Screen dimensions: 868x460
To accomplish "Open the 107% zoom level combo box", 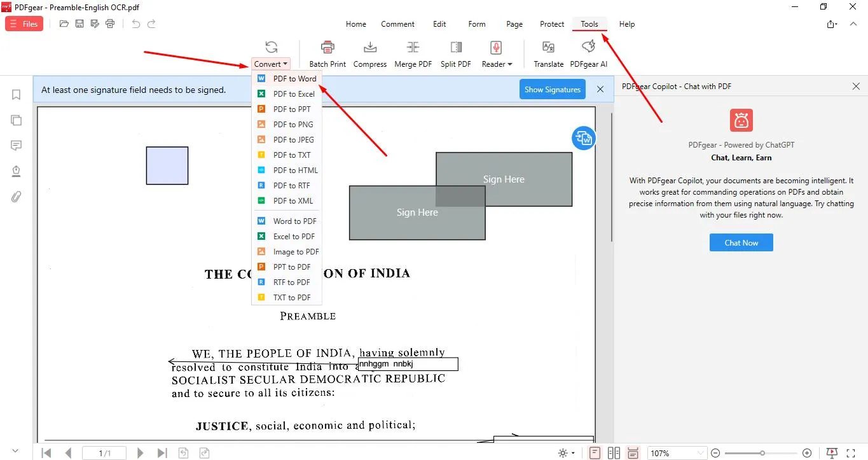I will [x=677, y=453].
